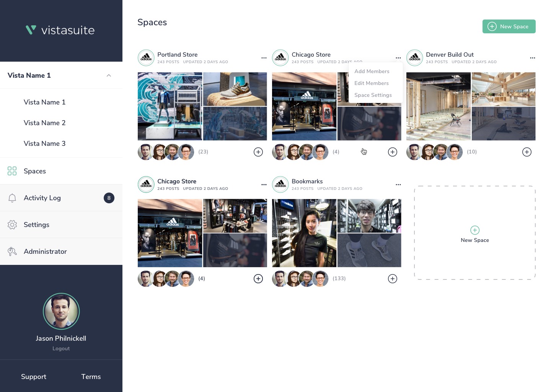Viewport: 551px width, 392px height.
Task: Choose Edit Members from dropdown
Action: [372, 83]
